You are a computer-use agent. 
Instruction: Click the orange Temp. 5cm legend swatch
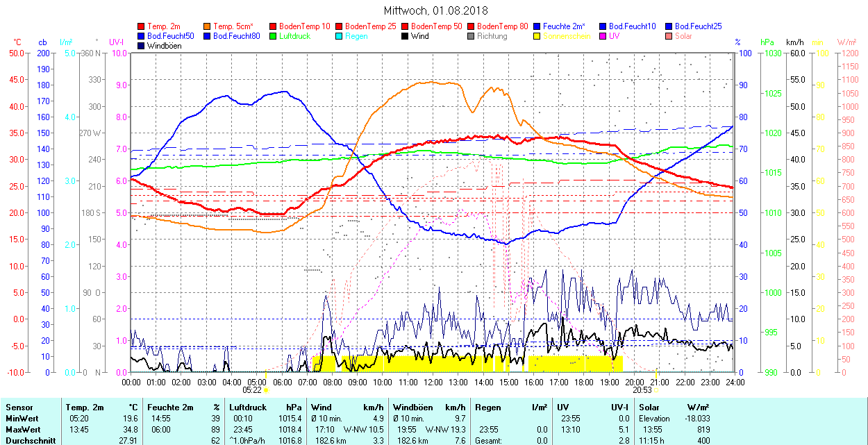tap(208, 26)
